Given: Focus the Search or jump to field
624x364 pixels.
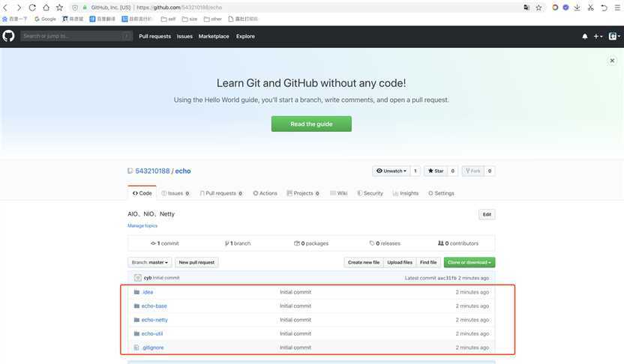Looking at the screenshot, I should [x=75, y=36].
